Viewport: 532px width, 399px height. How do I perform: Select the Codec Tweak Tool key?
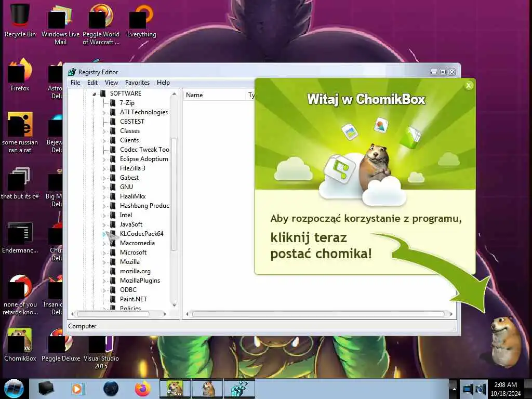point(144,150)
